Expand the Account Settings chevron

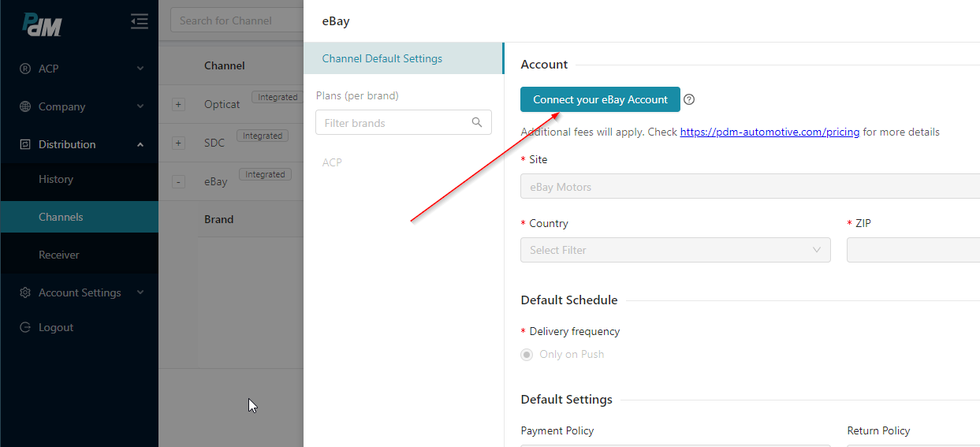coord(140,292)
